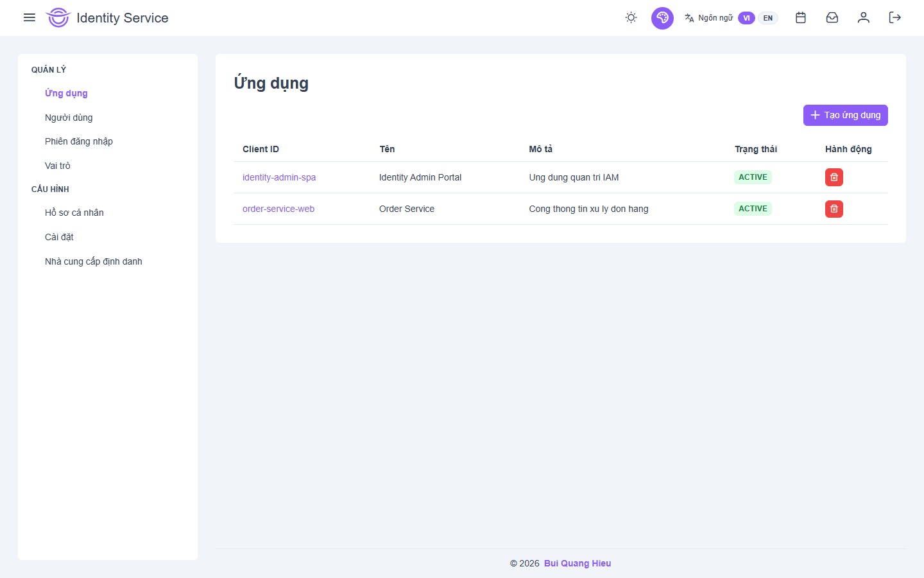Open the calendar icon in header
This screenshot has height=578, width=924.
pyautogui.click(x=800, y=17)
